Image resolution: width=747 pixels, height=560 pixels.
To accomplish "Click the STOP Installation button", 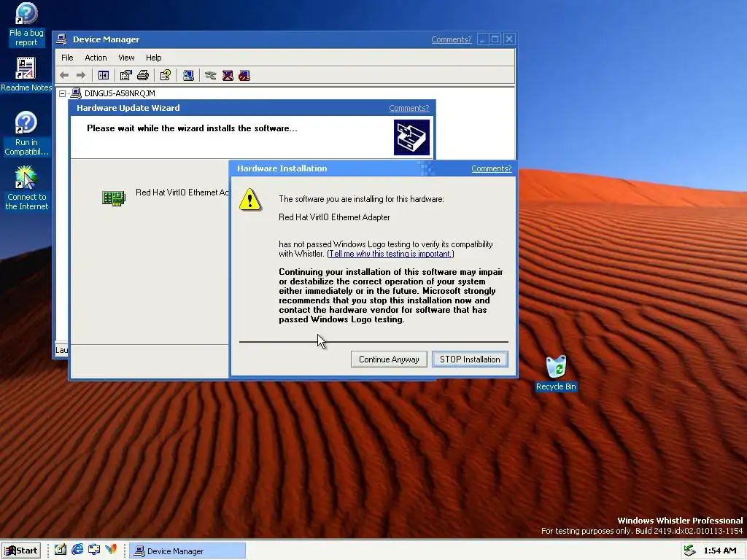I will click(x=470, y=359).
